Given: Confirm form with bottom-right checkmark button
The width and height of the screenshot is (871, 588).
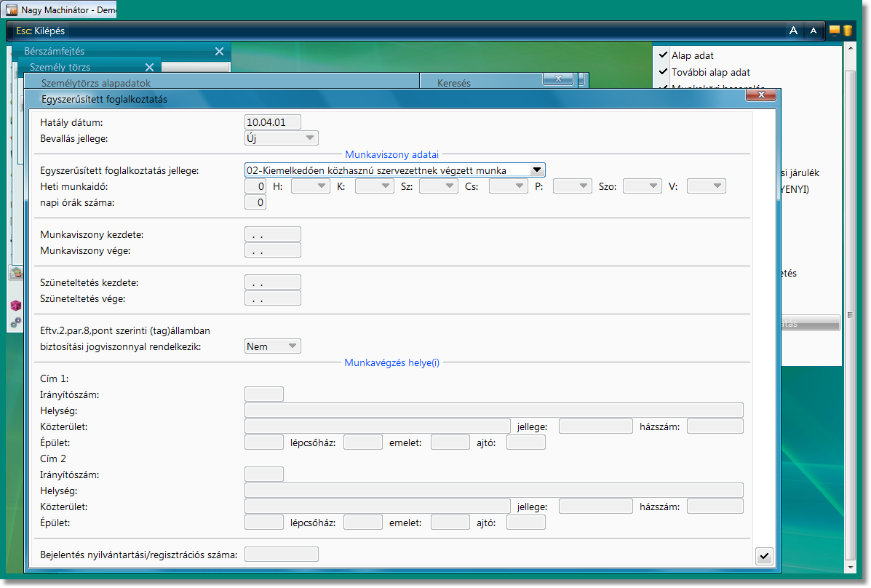Looking at the screenshot, I should (x=764, y=556).
